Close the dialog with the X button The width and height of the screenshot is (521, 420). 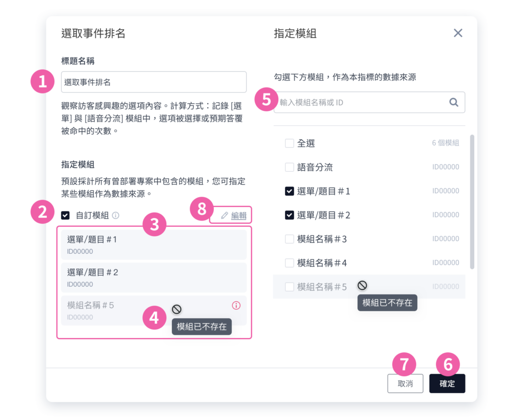click(458, 33)
